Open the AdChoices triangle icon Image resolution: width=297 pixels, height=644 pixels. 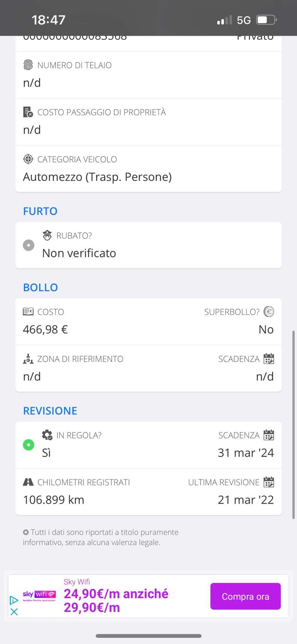point(14,600)
